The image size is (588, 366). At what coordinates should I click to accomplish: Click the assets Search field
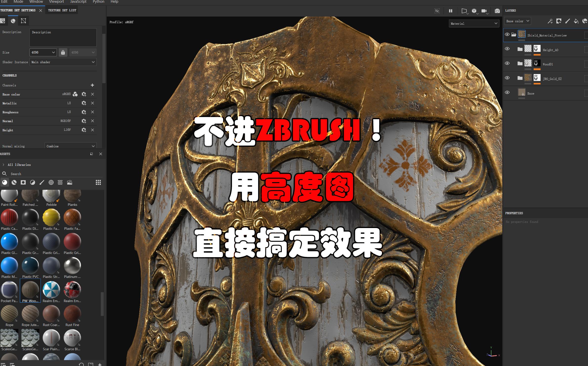click(52, 174)
